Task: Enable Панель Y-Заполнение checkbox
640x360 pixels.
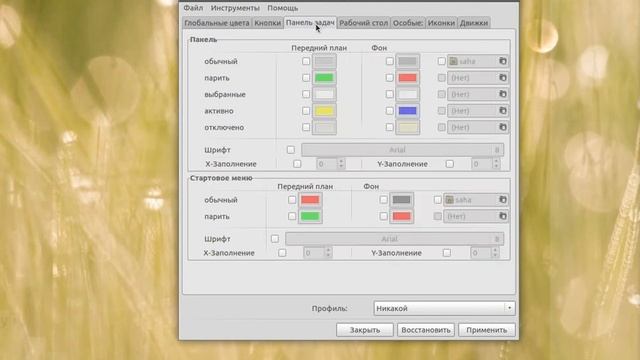Action: click(449, 164)
